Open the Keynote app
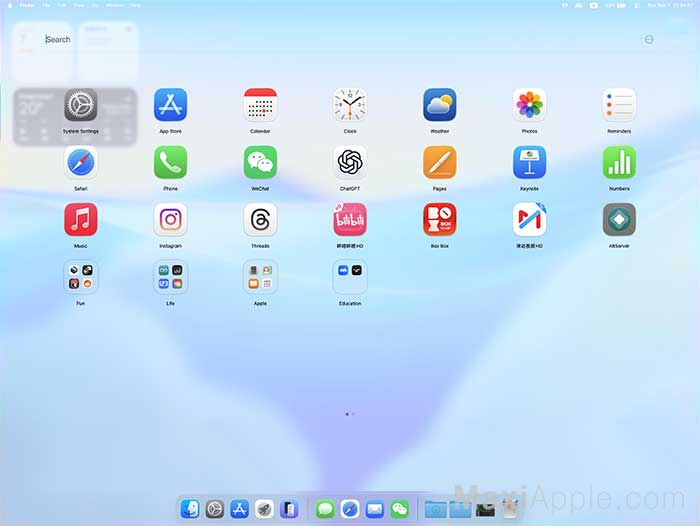The image size is (700, 526). point(529,162)
